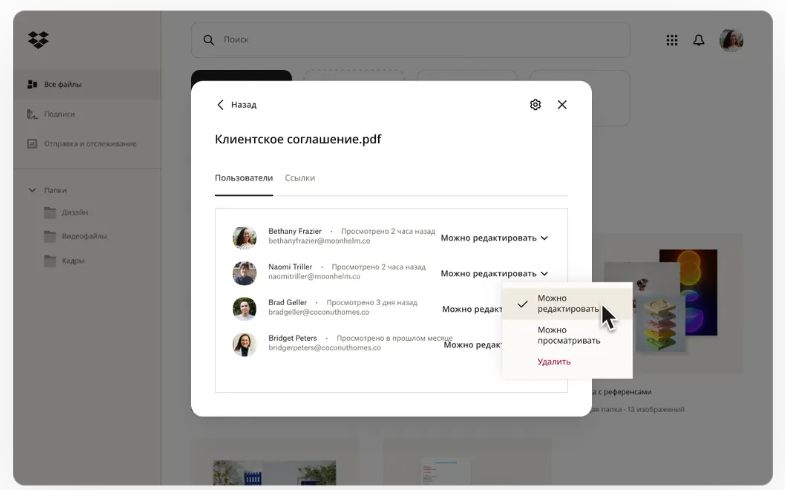Click the account avatar in header
Screen dimensions: 785x490
731,40
